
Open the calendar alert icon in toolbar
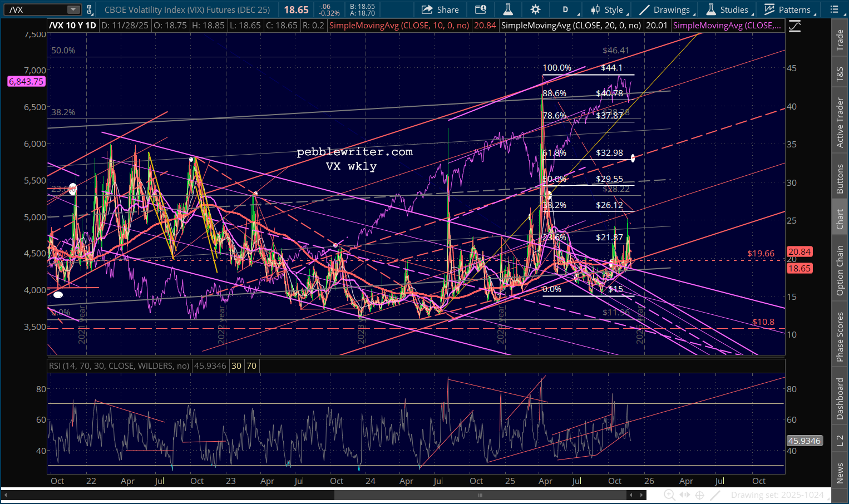[480, 9]
